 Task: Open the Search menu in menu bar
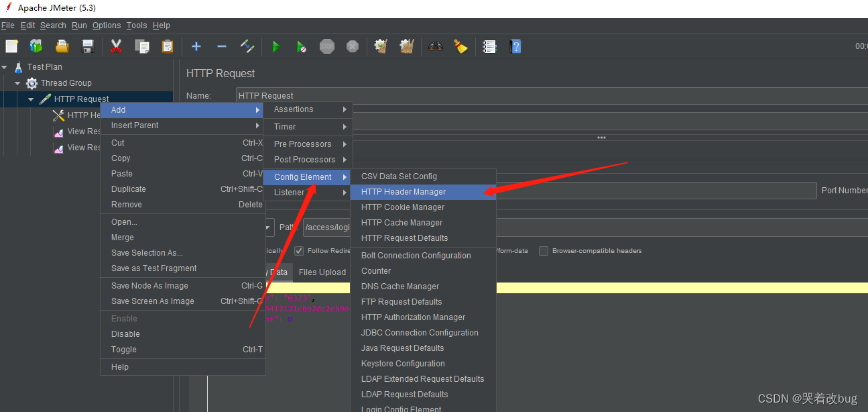click(53, 25)
